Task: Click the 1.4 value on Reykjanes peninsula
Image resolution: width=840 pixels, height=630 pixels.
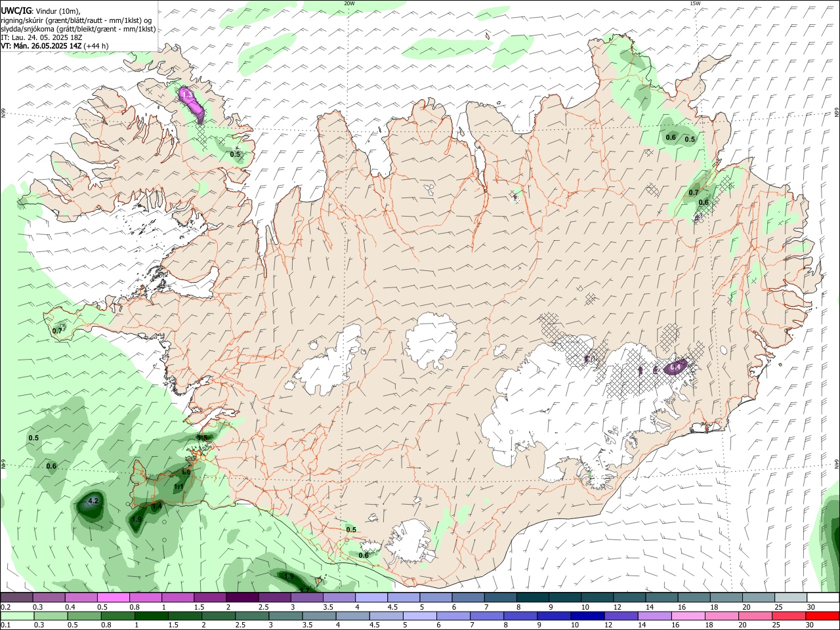Action: point(156,507)
